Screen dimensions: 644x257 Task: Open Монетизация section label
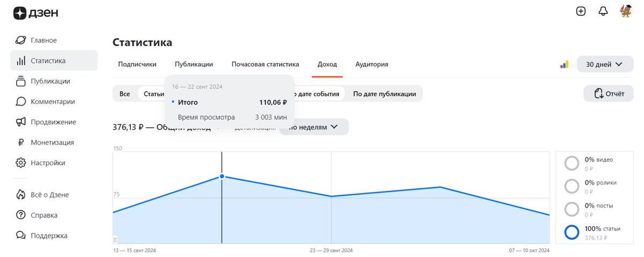pos(52,142)
